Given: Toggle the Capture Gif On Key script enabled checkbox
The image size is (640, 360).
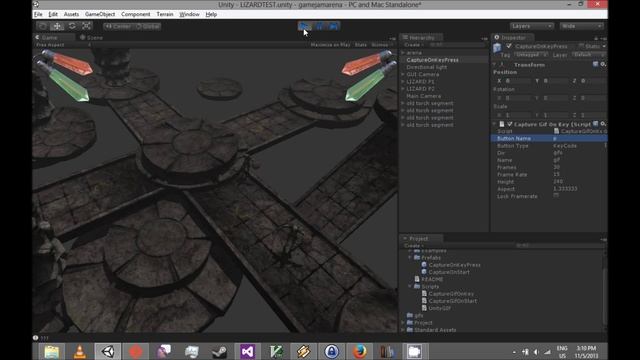Looking at the screenshot, I should click(x=509, y=124).
